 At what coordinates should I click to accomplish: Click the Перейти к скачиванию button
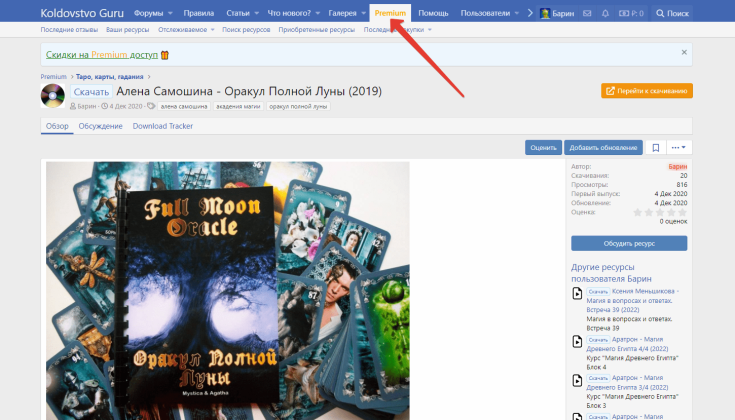pos(646,91)
